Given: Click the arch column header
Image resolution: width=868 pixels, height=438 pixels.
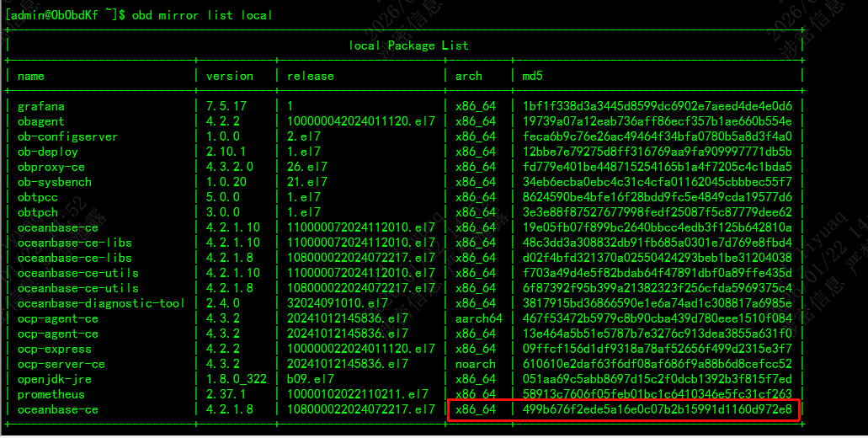Looking at the screenshot, I should coord(469,76).
